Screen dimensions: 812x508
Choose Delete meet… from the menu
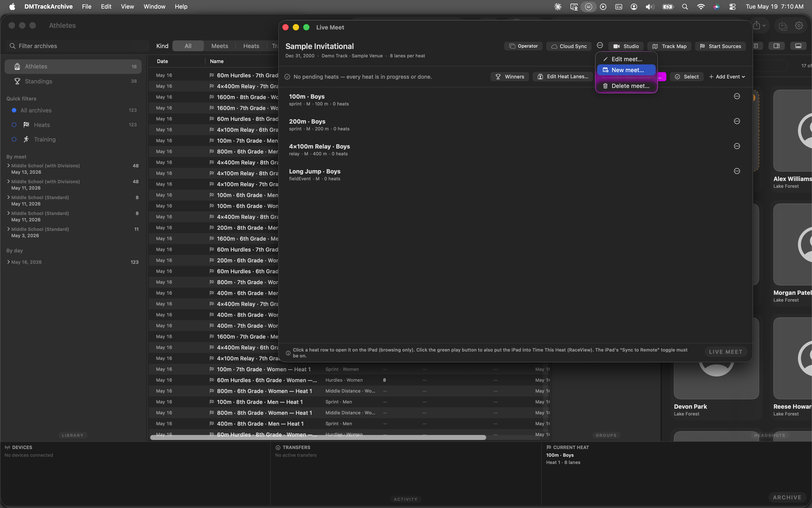pos(626,86)
